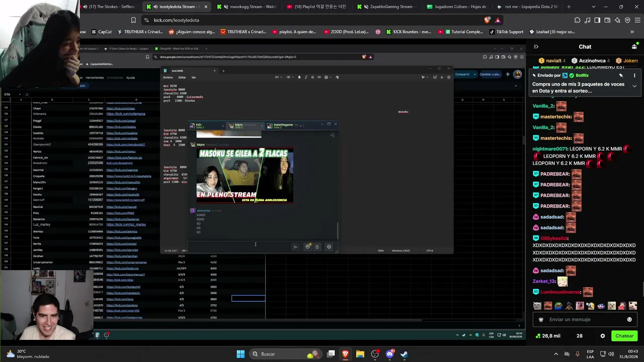Open the Brave Rewards triangle icon
Viewport: 644px width, 362px height.
(498, 20)
